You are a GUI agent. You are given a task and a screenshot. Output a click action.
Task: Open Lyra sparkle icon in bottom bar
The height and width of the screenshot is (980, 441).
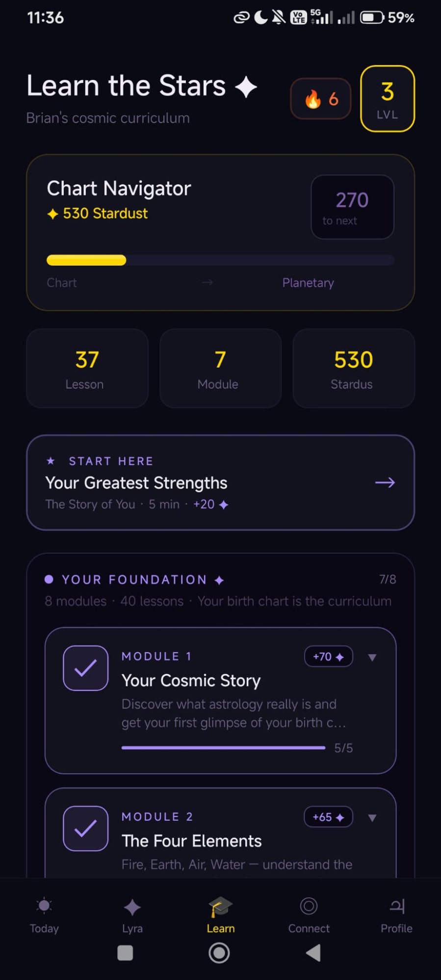[x=132, y=907]
